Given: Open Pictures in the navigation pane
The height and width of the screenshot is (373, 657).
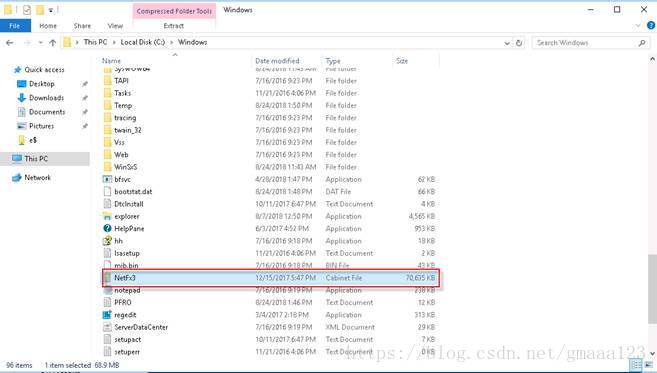Looking at the screenshot, I should click(41, 126).
